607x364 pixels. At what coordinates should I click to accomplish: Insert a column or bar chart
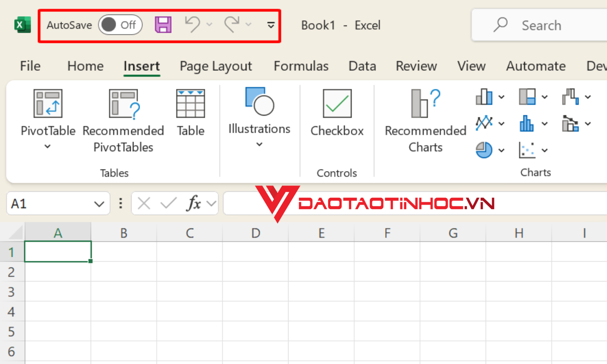(x=484, y=97)
